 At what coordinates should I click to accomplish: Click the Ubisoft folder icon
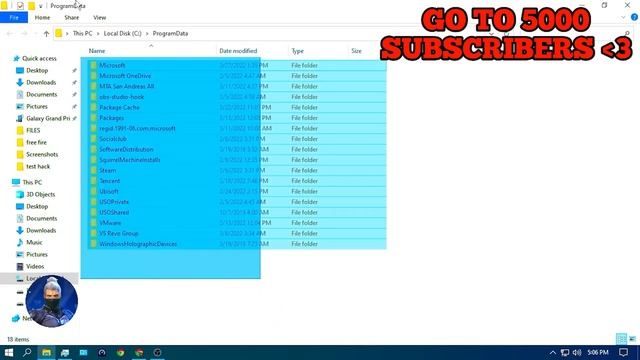tap(93, 191)
